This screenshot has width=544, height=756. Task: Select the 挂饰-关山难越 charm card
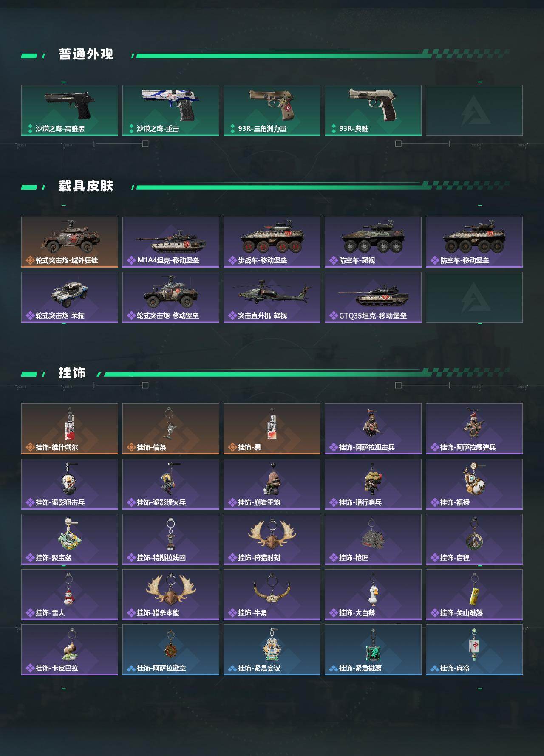tap(474, 595)
